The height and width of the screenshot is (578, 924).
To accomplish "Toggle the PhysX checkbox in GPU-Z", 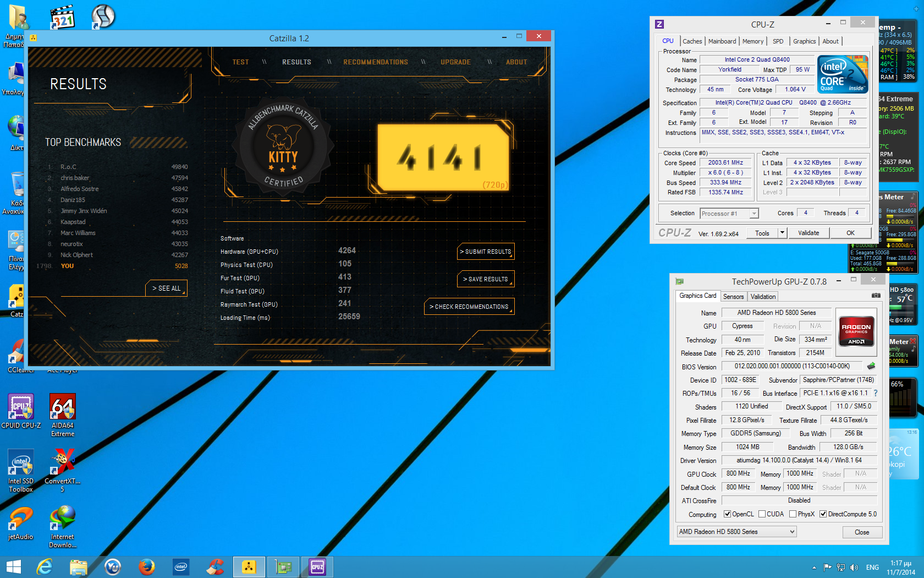I will (793, 514).
